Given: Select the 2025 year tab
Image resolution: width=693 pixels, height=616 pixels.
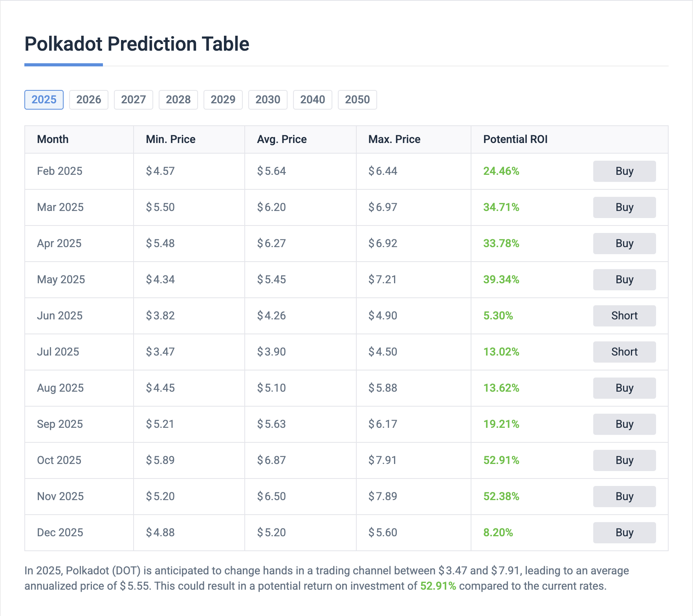Looking at the screenshot, I should [x=44, y=100].
